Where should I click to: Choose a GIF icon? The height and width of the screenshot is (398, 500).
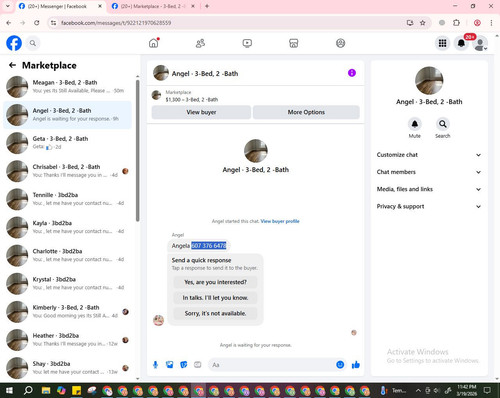click(x=198, y=365)
